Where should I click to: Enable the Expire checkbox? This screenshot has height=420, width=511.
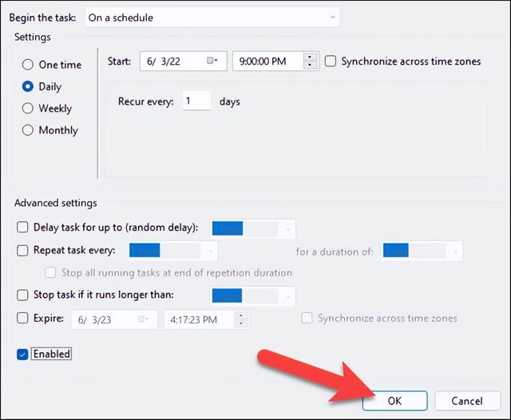[x=22, y=318]
